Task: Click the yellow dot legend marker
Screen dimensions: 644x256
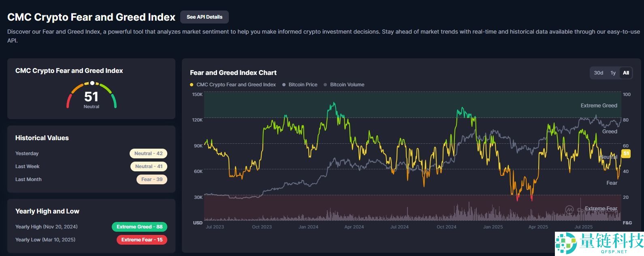Action: [192, 85]
